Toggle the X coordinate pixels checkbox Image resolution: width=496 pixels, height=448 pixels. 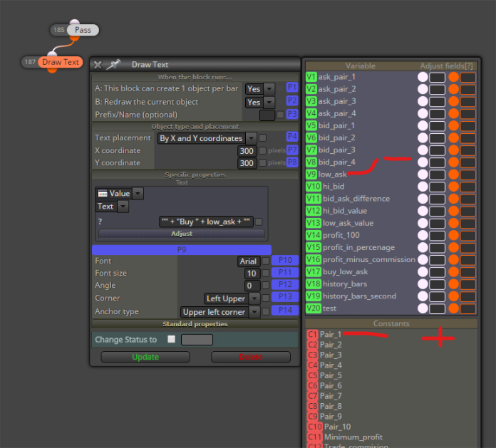(262, 150)
